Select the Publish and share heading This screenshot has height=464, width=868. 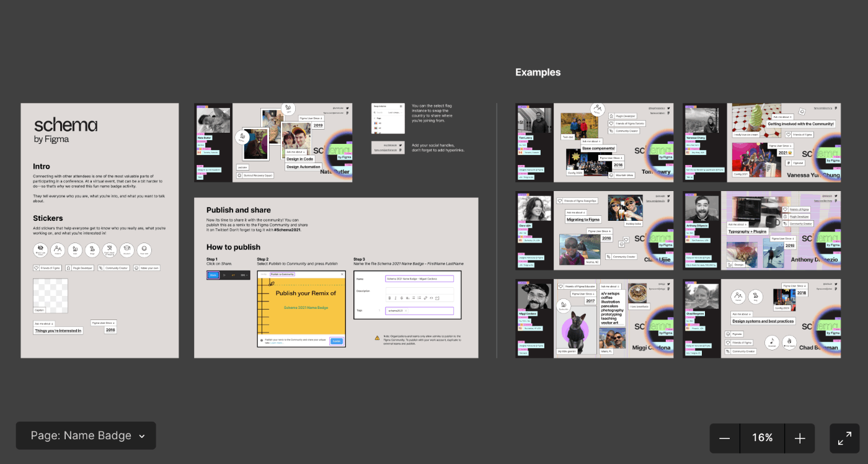point(238,210)
